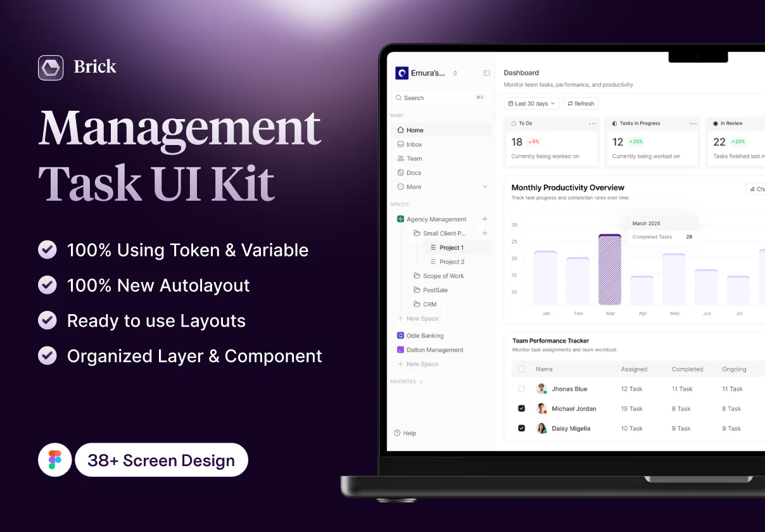Select the Team icon in the sidebar

pos(401,158)
